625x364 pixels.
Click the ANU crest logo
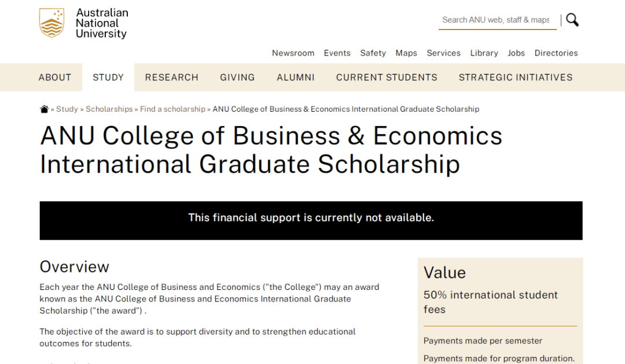pos(52,23)
